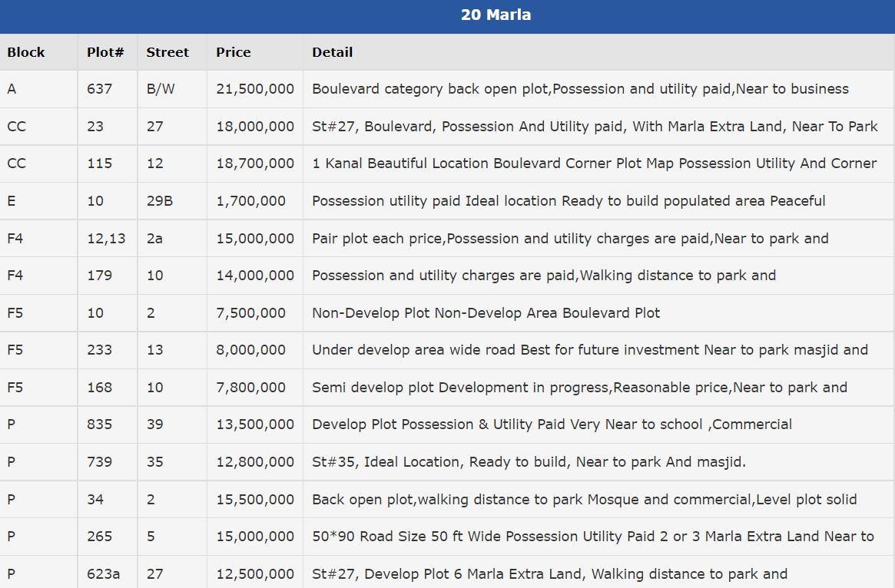Click detail 'Semi develop plot Development in progress'
Screen dimensions: 895x588
point(579,388)
